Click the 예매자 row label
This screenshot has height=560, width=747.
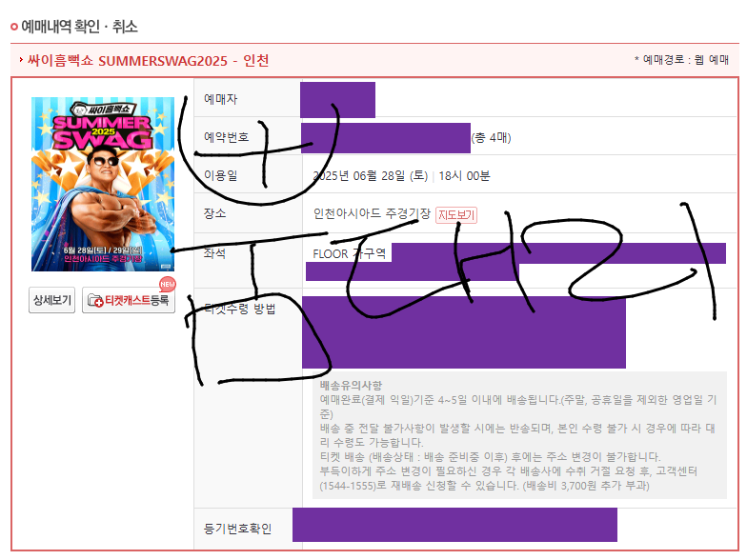pyautogui.click(x=221, y=99)
